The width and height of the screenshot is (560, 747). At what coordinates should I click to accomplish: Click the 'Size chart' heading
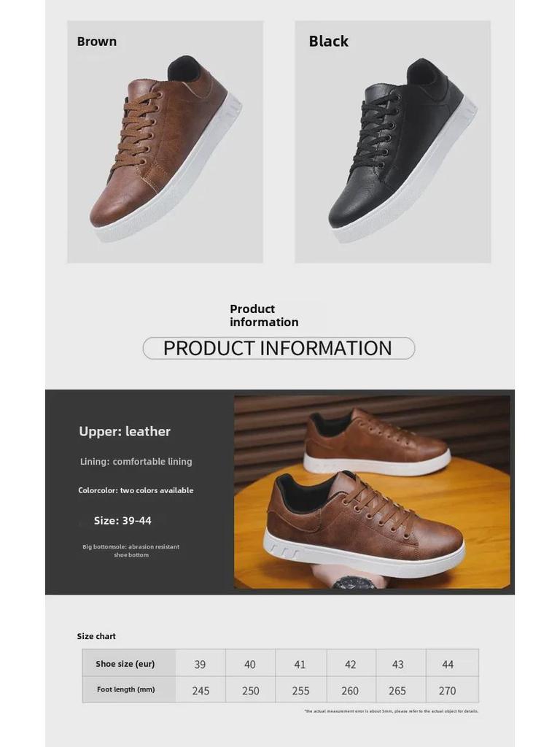point(96,636)
